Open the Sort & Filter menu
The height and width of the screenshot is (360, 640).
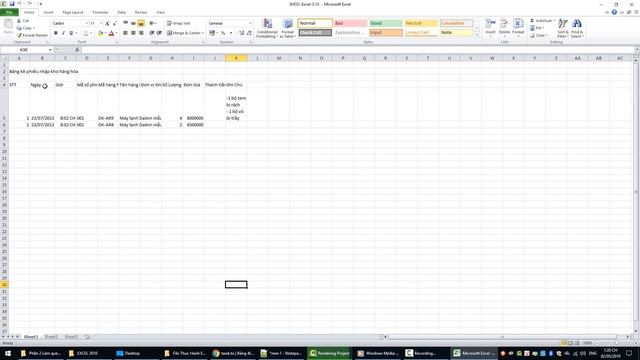(563, 28)
